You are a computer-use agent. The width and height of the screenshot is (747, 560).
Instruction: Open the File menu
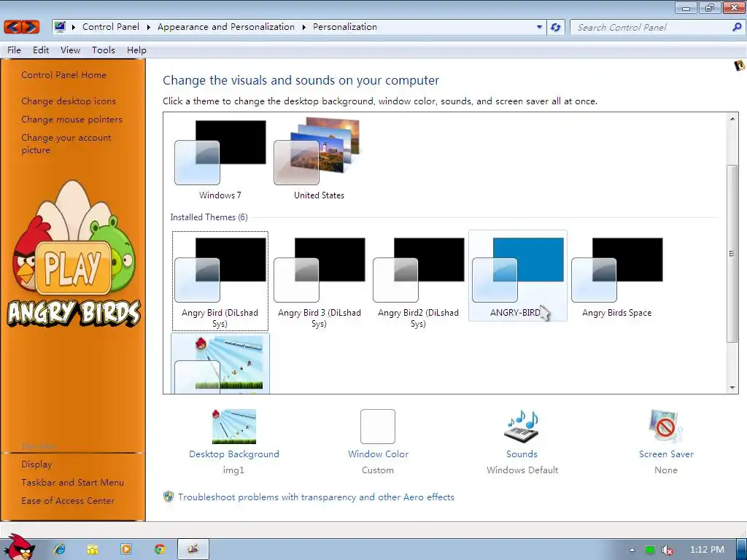pos(14,50)
